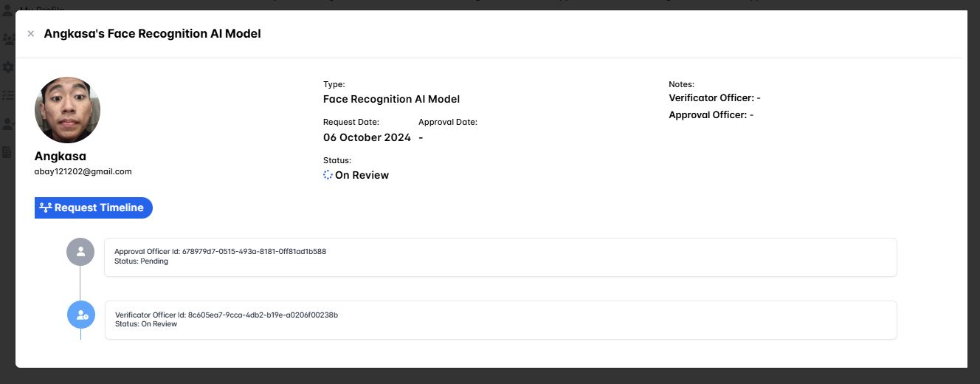Click the Angkasa name under the photo
Viewport: 980px width, 384px height.
[61, 157]
